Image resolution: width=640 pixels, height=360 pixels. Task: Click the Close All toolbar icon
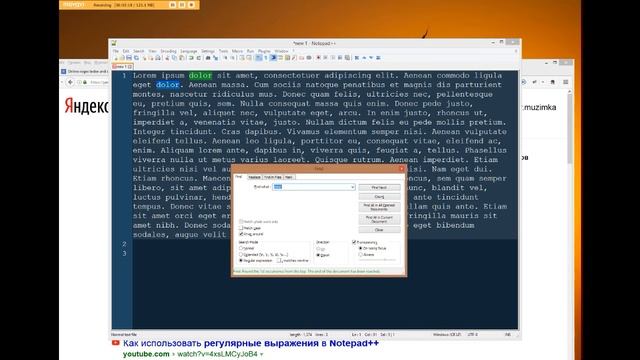point(151,58)
